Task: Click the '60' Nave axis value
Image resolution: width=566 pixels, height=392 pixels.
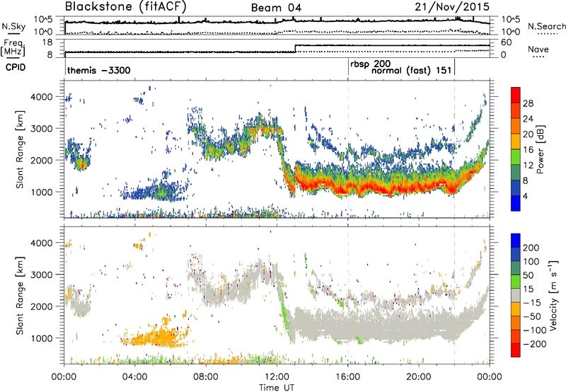Action: coord(506,42)
